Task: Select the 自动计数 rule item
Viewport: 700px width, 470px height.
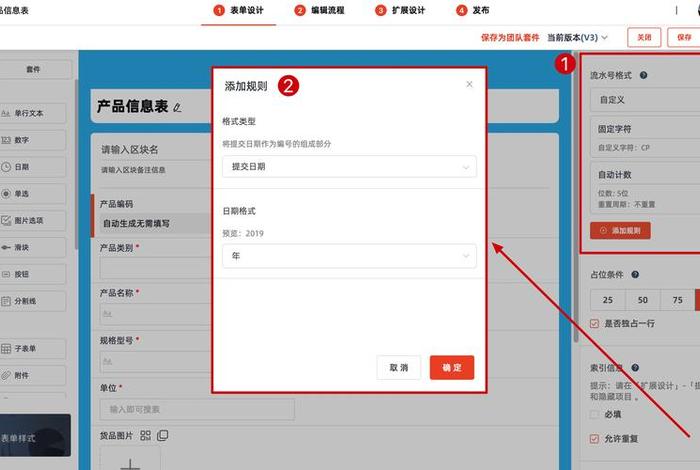Action: tap(645, 188)
